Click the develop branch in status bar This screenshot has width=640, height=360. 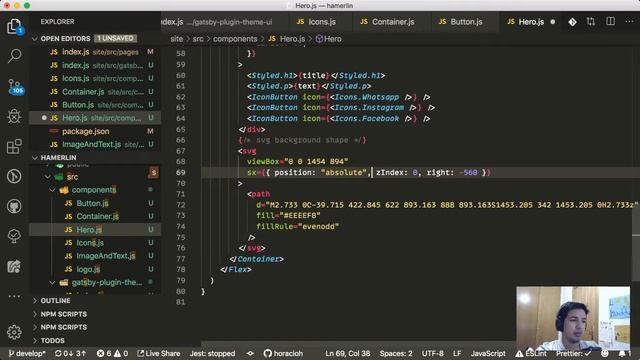[x=27, y=353]
